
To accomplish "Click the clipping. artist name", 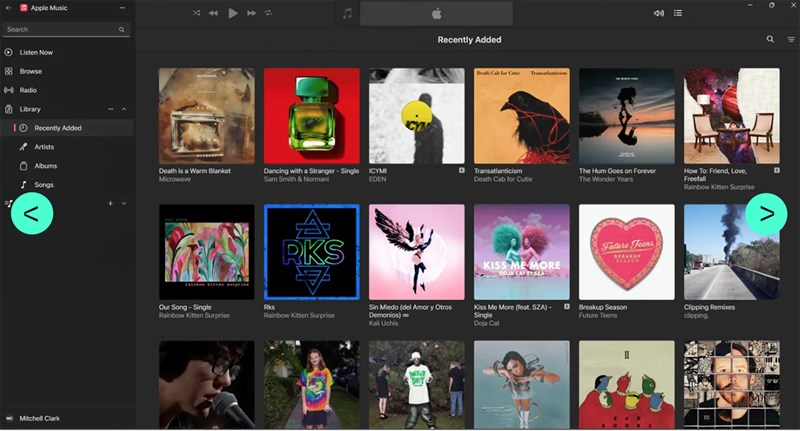I will (x=696, y=316).
